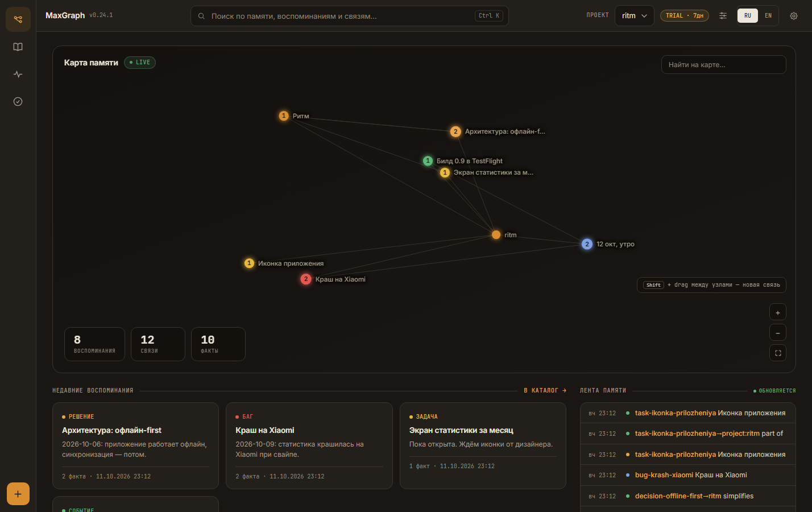Screen dimensions: 812x512
Task: Select the 12 окт, утро graph node
Action: click(x=587, y=244)
